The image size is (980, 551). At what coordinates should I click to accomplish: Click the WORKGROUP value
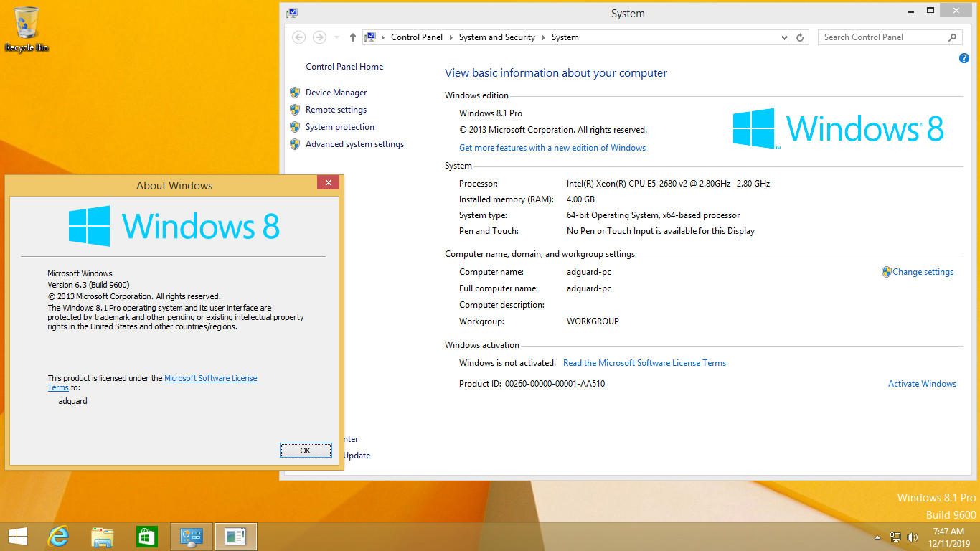593,321
